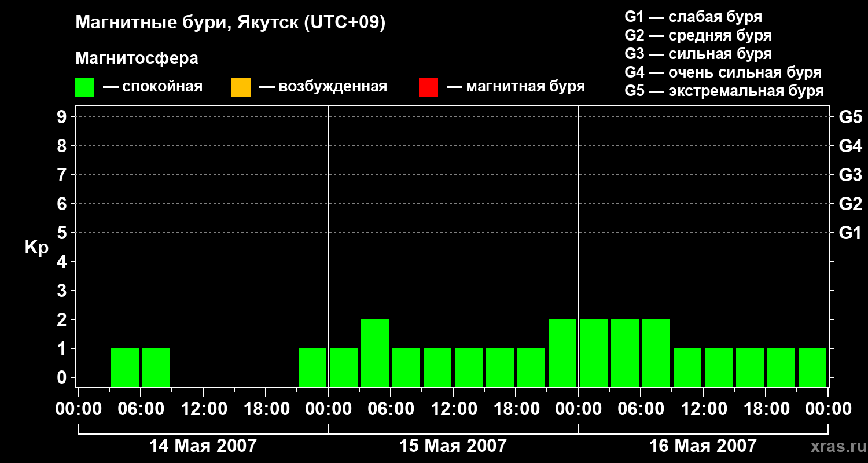Select the '15 Мая 2007' date label
Viewport: 868px width, 463px height.
click(x=453, y=446)
